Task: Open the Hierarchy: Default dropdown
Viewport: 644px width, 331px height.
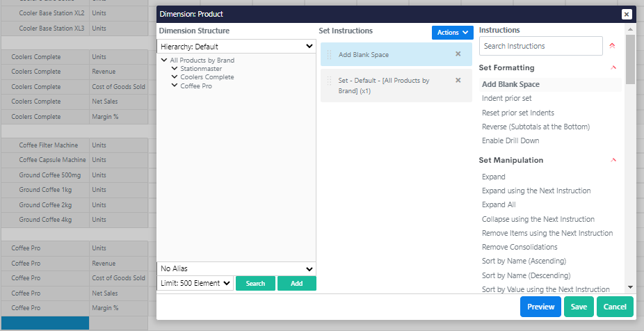Action: click(236, 47)
